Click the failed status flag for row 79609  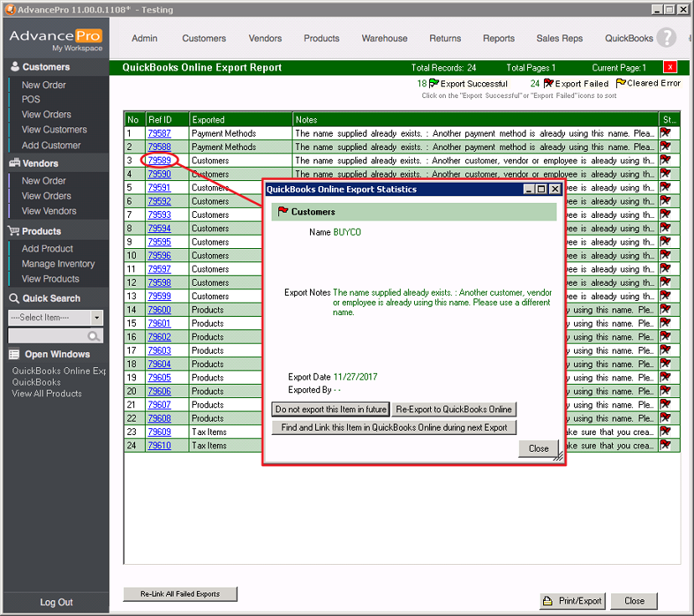(665, 432)
